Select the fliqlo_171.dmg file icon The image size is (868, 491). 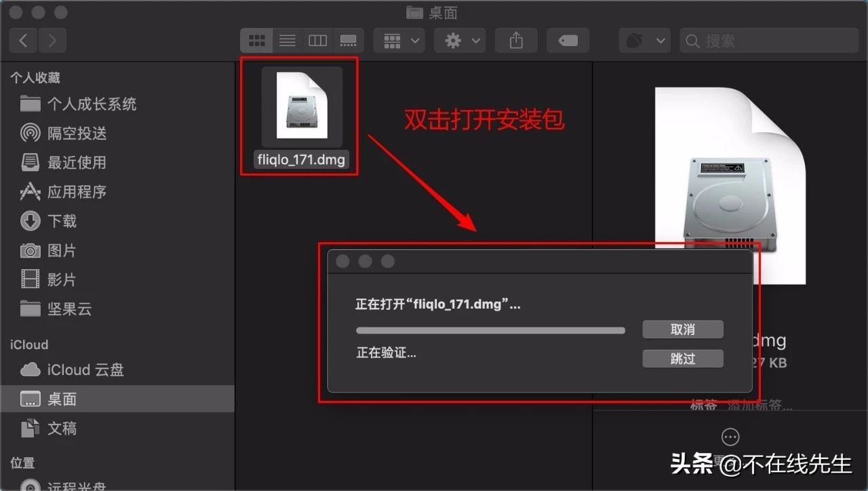coord(300,105)
